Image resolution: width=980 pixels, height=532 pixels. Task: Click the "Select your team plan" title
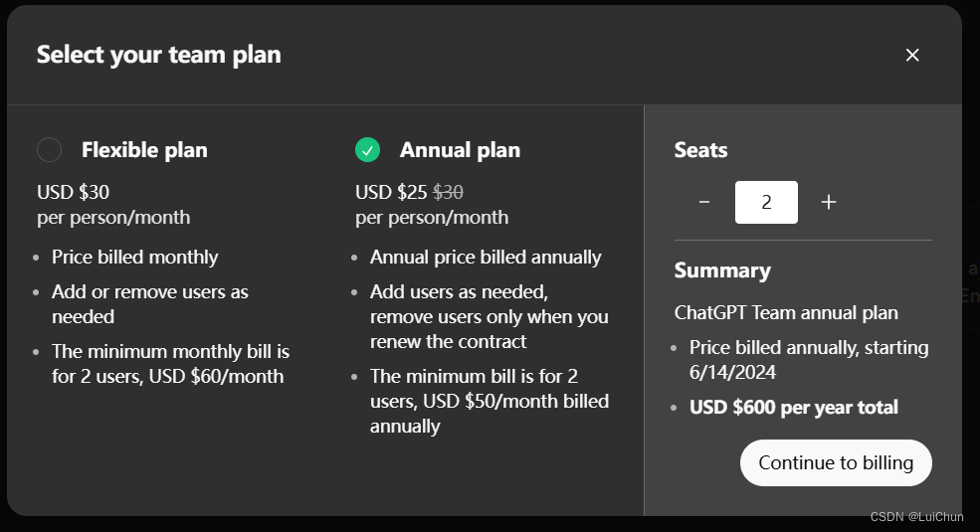point(158,55)
